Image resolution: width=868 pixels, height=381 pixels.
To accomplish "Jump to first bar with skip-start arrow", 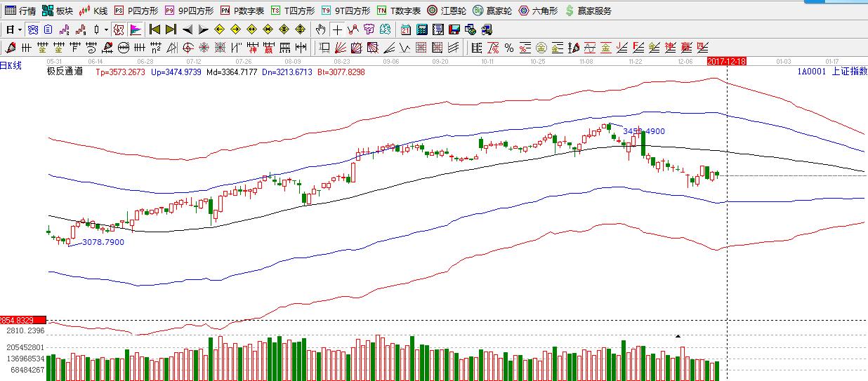I will pos(154,29).
